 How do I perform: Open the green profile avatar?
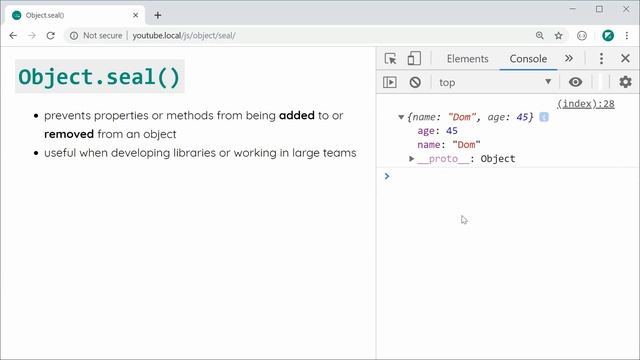[608, 36]
